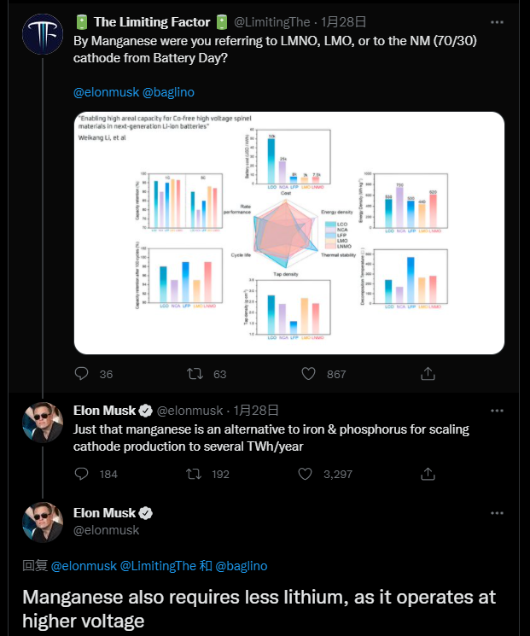Viewport: 530px width, 636px height.
Task: Open @LimitingThe link in reply line
Action: (158, 566)
